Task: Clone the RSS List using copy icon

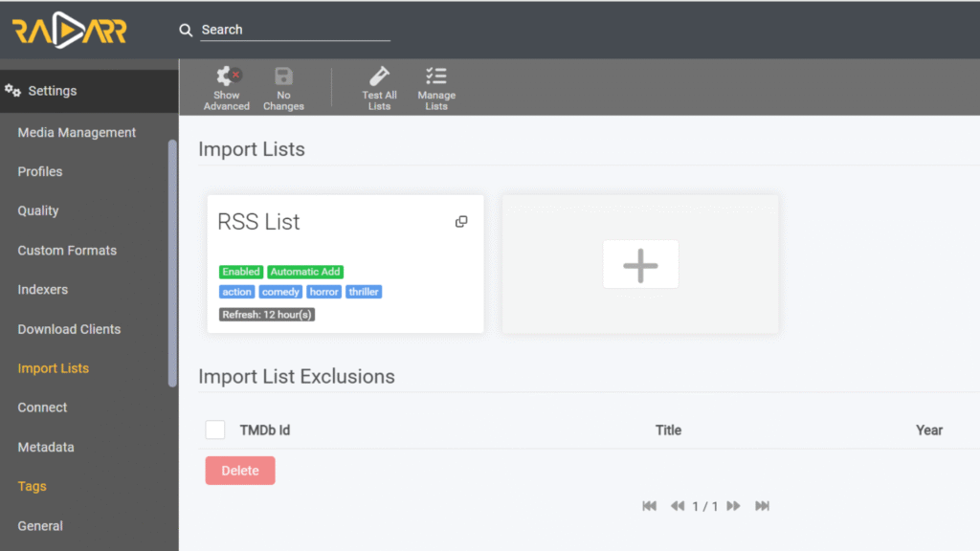Action: [x=461, y=222]
